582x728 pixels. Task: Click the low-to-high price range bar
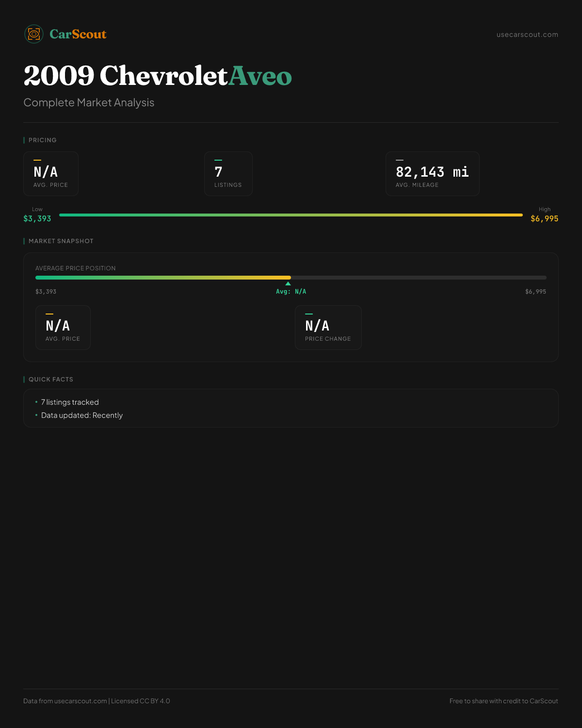point(291,215)
